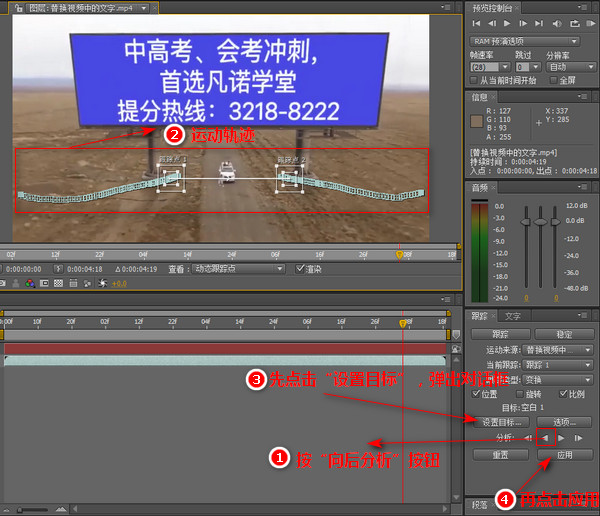The width and height of the screenshot is (600, 516).
Task: Select the 跟踪 tracker tab
Action: (479, 316)
